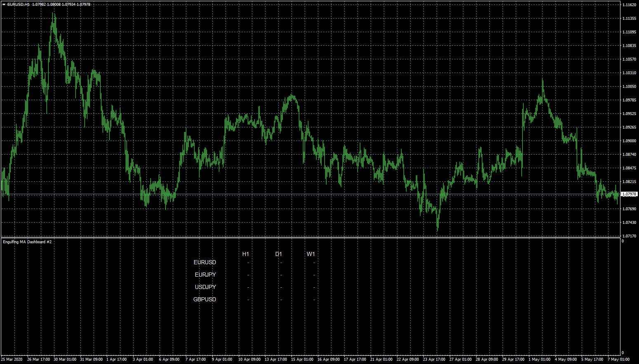The height and width of the screenshot is (364, 639).
Task: Click the Engulfing MA Dashboard #2 label
Action: [27, 242]
